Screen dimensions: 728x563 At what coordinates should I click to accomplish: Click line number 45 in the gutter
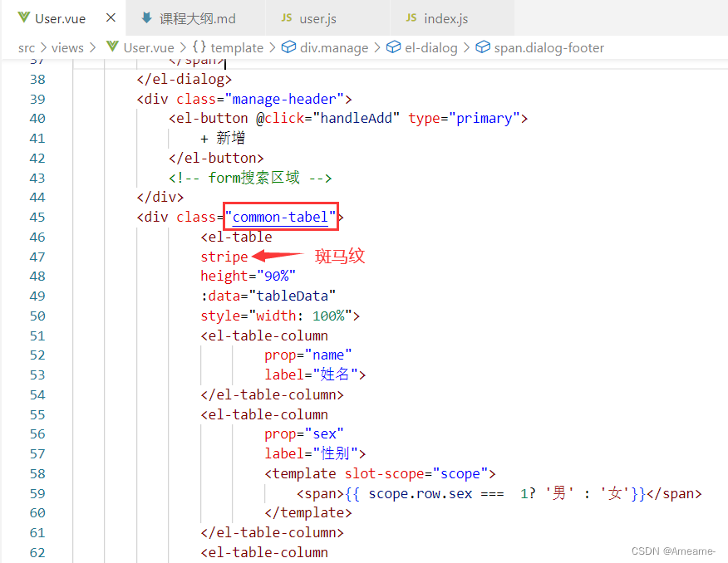point(37,217)
